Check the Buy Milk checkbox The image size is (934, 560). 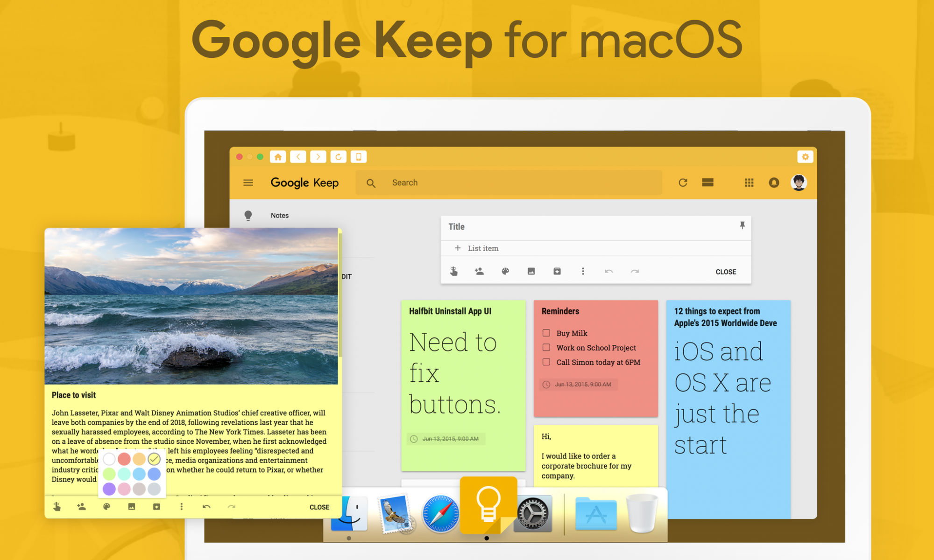(x=546, y=333)
